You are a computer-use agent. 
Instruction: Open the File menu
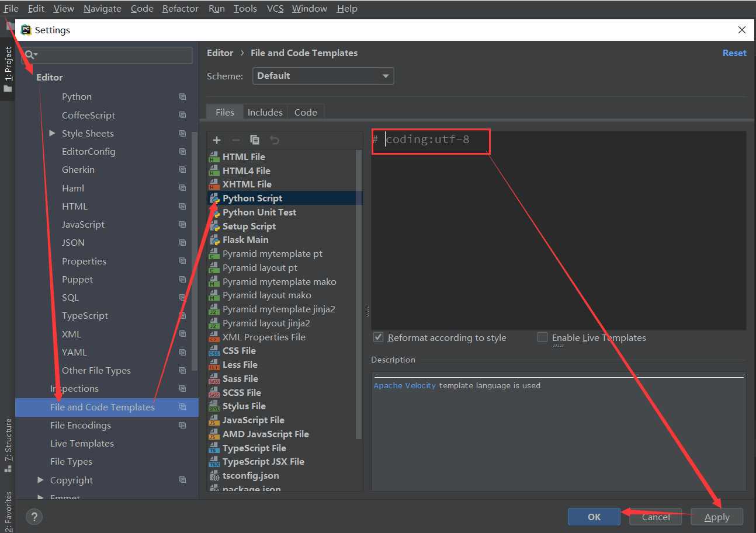pos(11,9)
